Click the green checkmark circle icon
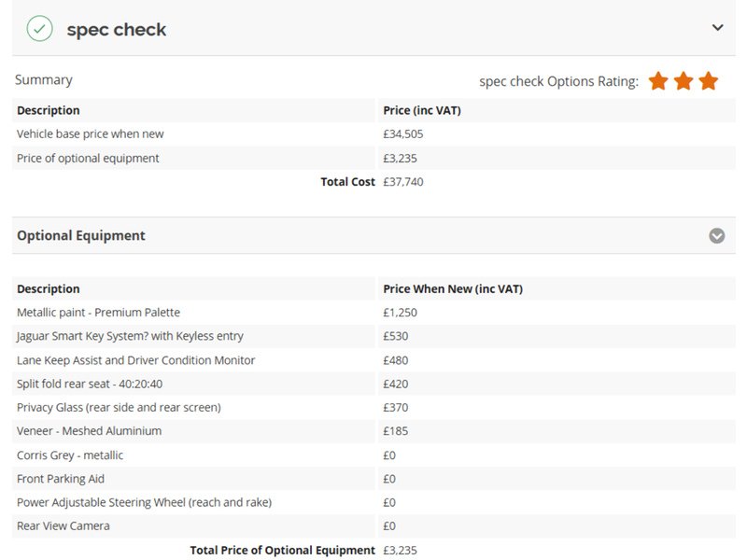This screenshot has height=560, width=747. [x=39, y=29]
